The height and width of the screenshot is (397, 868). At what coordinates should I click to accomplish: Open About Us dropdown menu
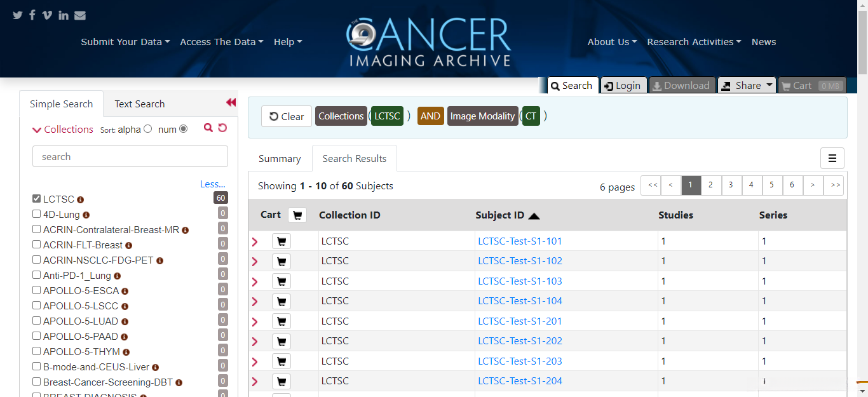click(x=612, y=42)
